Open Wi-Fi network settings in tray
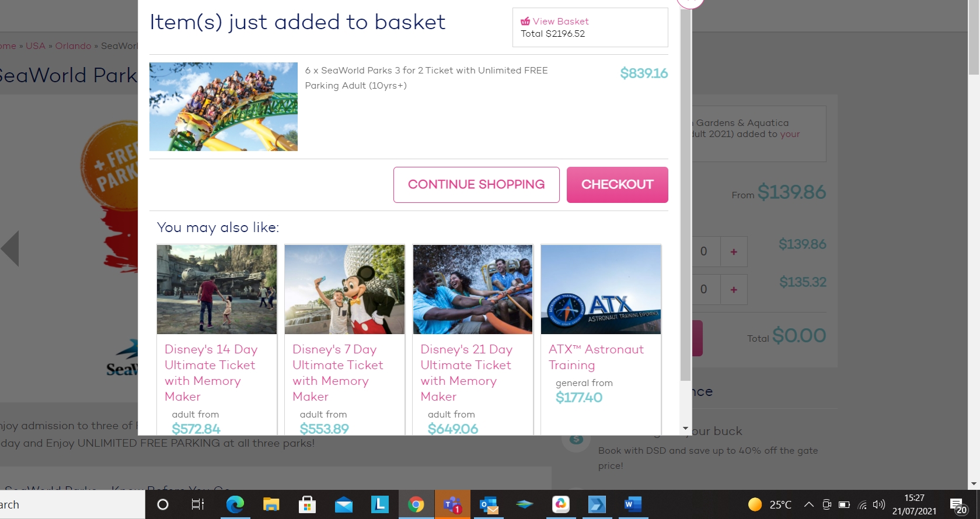This screenshot has height=519, width=980. (x=862, y=504)
